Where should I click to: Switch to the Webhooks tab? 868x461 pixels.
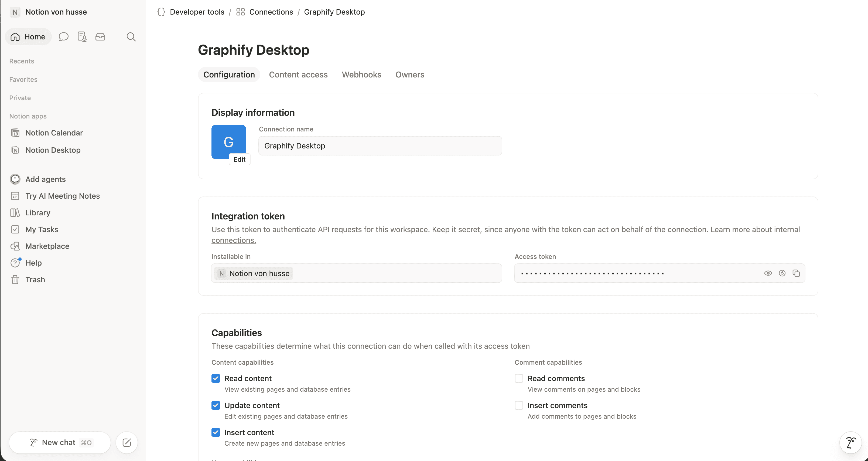361,74
